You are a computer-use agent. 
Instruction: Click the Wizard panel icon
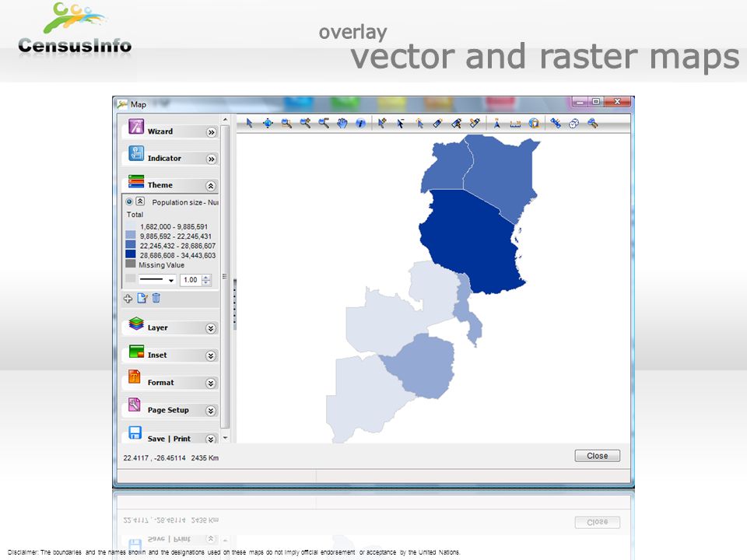[136, 128]
